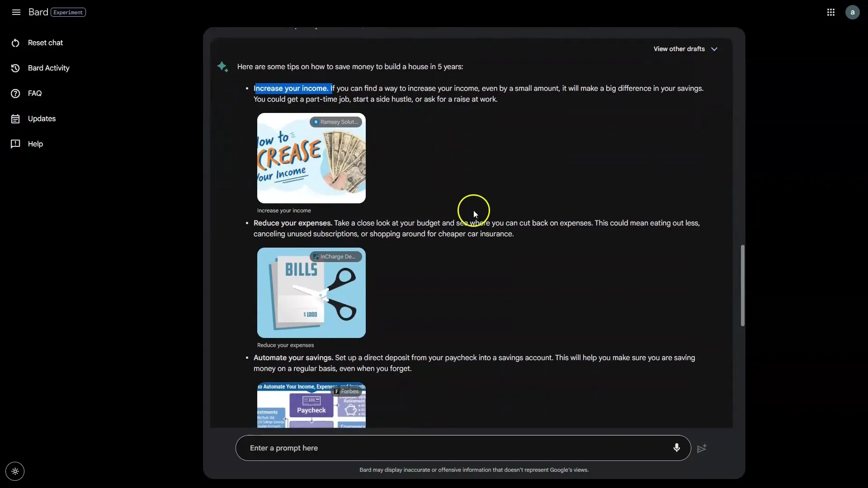Click Reset chat in sidebar
This screenshot has height=488, width=868.
[x=45, y=42]
